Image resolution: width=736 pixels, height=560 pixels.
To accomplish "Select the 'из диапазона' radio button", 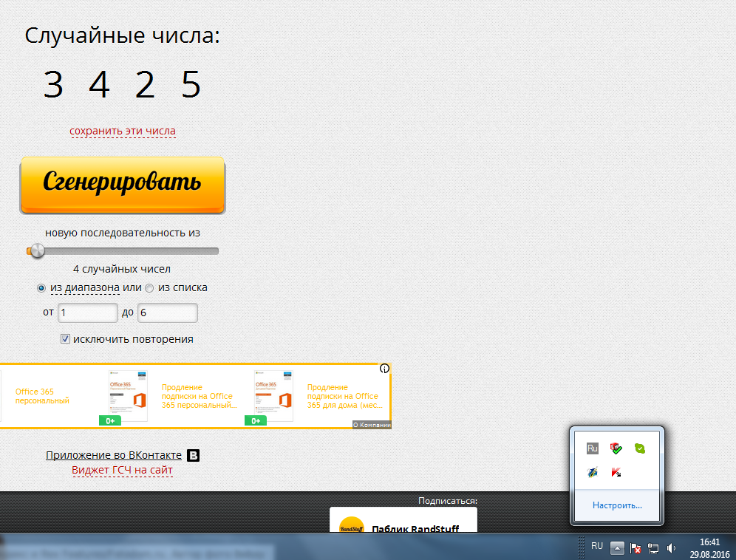I will pyautogui.click(x=41, y=287).
